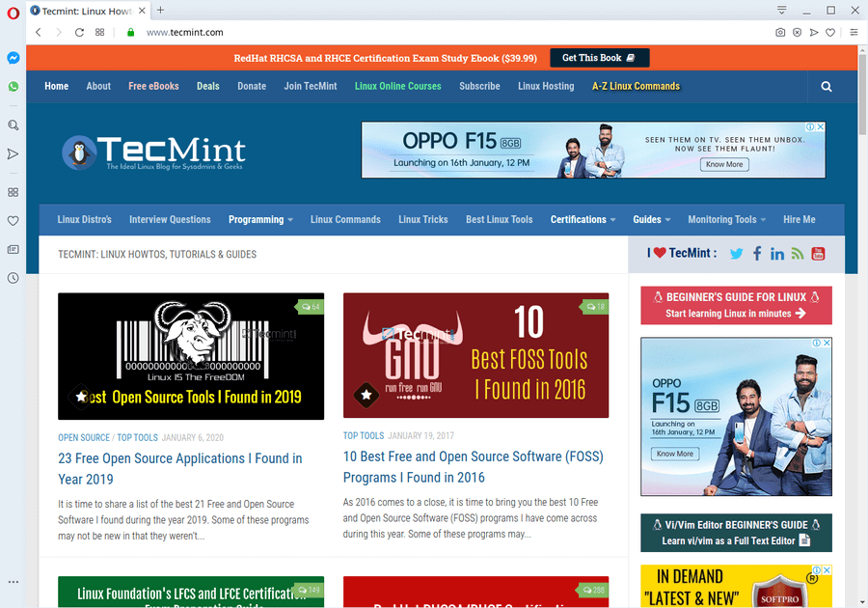Close the Tecmint browser tab
Screen dimensions: 868x608
pyautogui.click(x=143, y=11)
